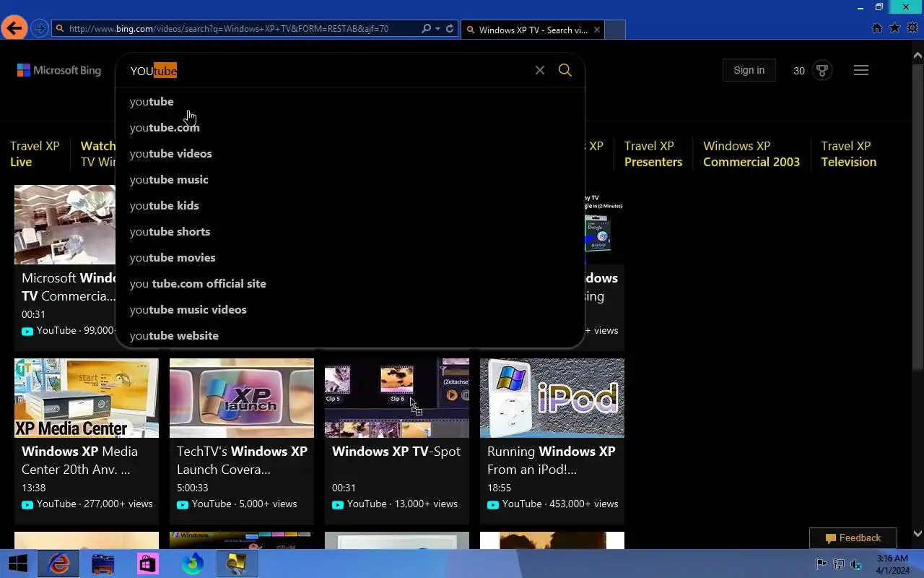The height and width of the screenshot is (578, 924).
Task: Click the URL address field
Action: 238,29
